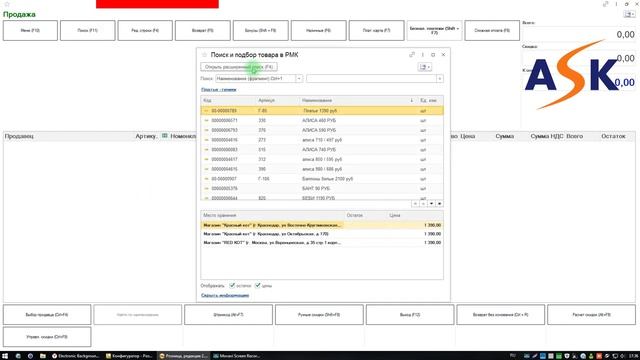Open the dialog's toolbar icon menu with arrow

tap(425, 67)
